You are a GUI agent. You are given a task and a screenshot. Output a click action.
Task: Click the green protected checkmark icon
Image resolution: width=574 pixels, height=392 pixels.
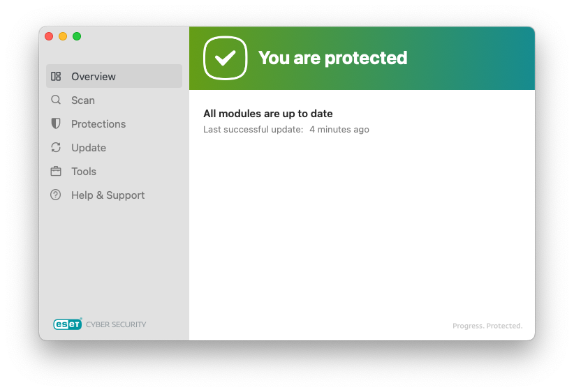pos(225,58)
